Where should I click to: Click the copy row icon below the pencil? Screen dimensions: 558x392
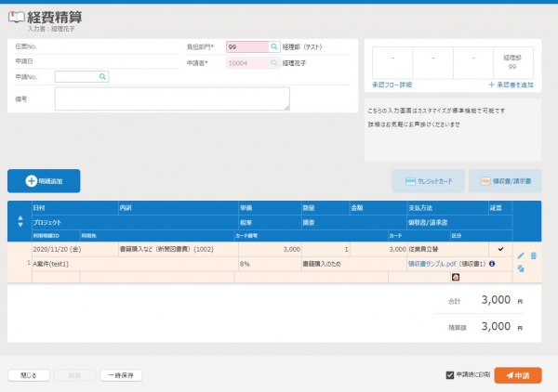coord(521,268)
